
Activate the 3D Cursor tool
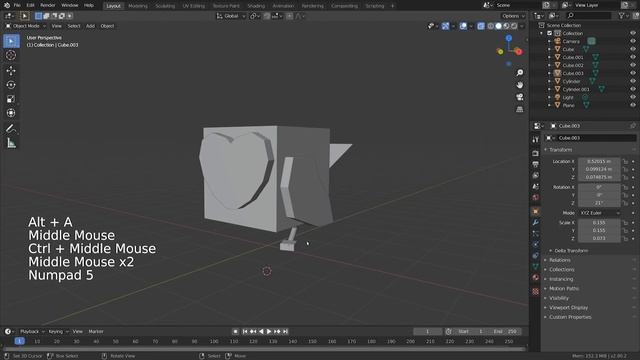[11, 55]
